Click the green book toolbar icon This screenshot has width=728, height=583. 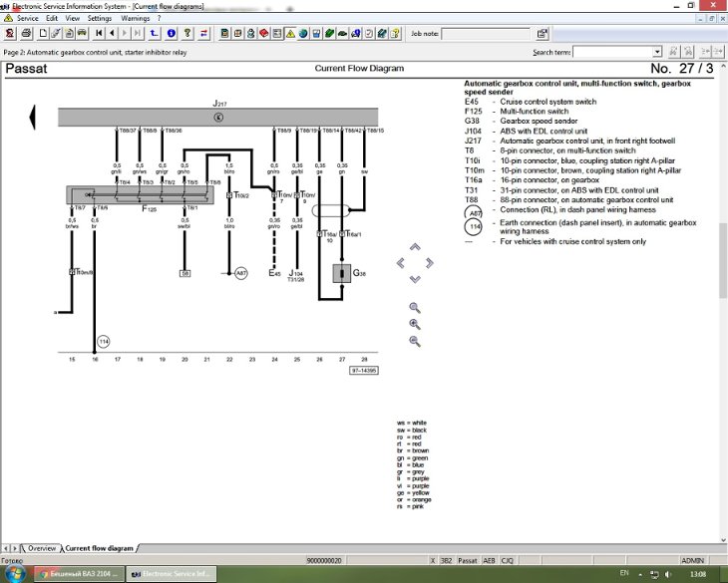point(329,34)
